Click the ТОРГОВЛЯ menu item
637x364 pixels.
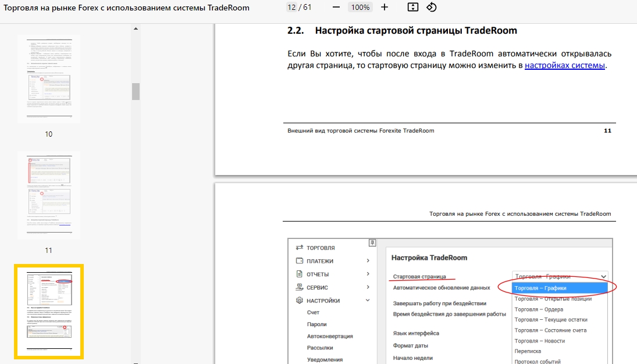[x=321, y=248]
